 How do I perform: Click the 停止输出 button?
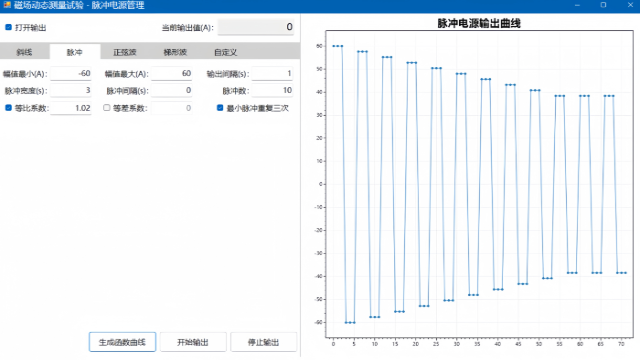(x=264, y=342)
